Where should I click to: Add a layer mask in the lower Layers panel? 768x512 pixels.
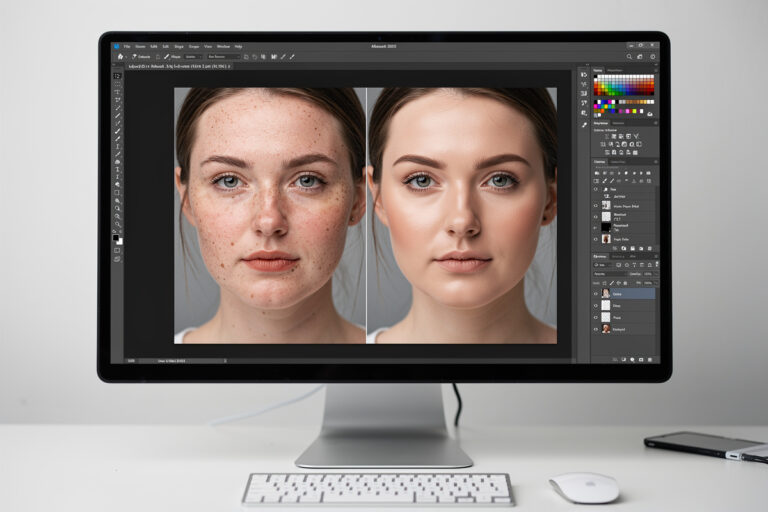(x=624, y=359)
